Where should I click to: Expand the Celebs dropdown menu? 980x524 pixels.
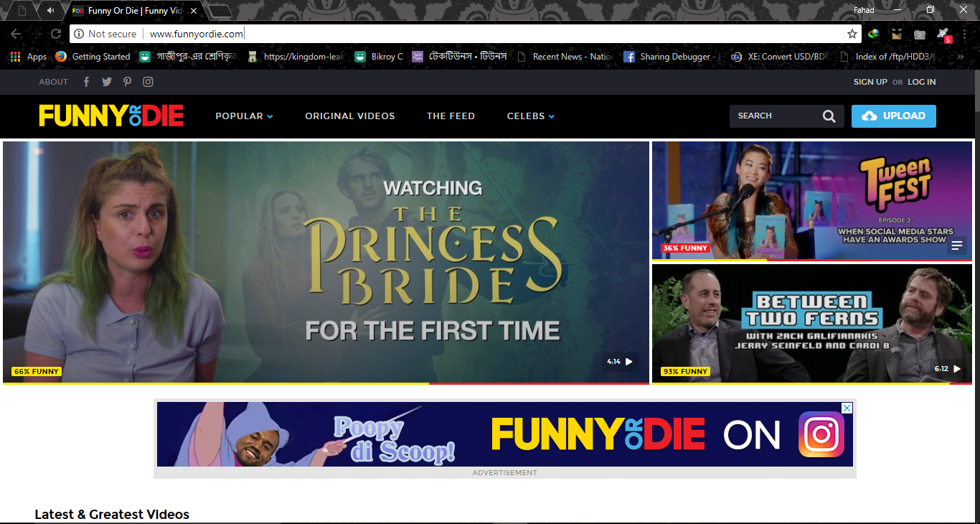coord(531,116)
